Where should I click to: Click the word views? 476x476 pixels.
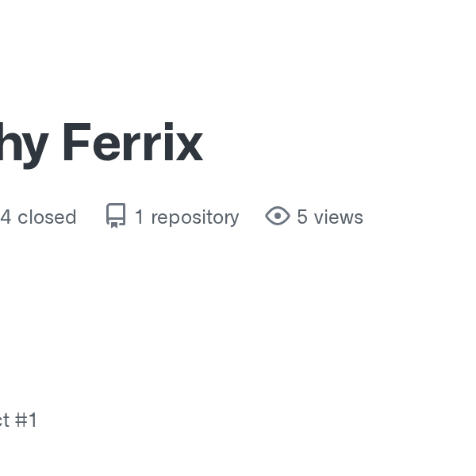(x=339, y=217)
